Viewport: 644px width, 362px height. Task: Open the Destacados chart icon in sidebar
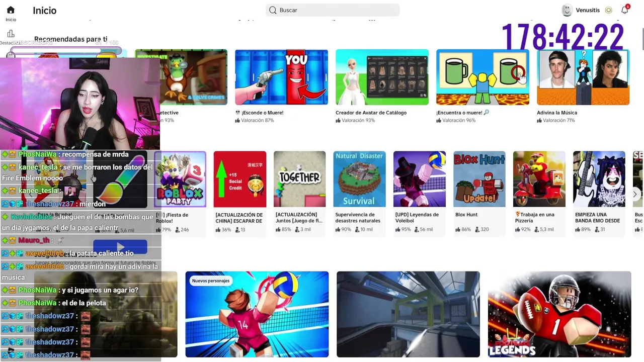coord(11,34)
